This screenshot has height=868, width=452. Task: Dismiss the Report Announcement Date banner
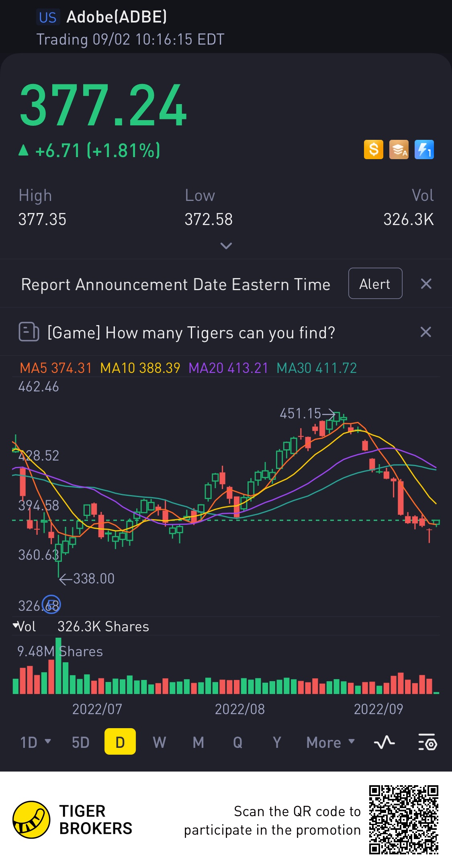[426, 284]
